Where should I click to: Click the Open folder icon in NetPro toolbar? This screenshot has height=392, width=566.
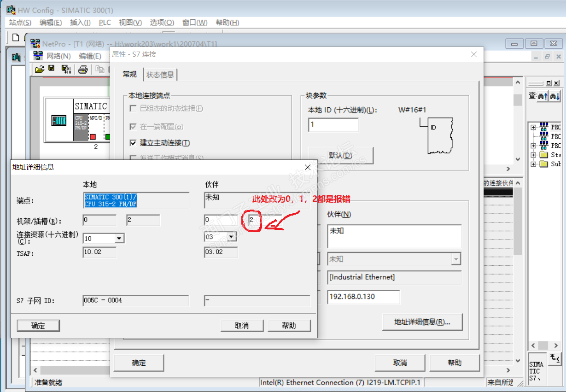point(40,69)
